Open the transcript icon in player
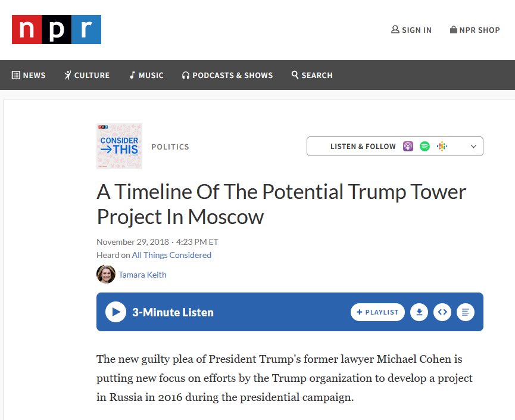515x420 pixels. 466,312
